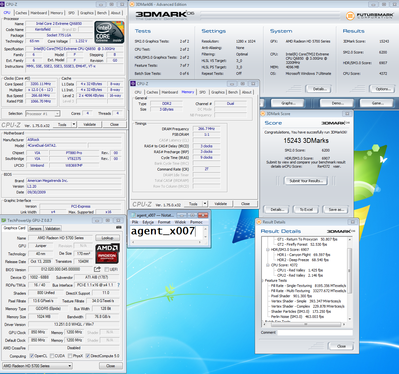Open the Format menu in Notepad
399x374 pixels.
pyautogui.click(x=164, y=222)
